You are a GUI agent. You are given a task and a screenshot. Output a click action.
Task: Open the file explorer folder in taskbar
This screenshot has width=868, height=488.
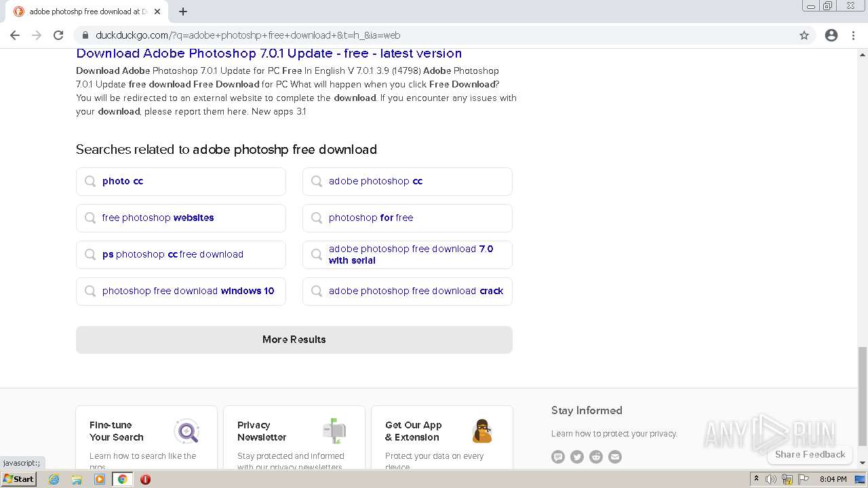click(x=77, y=479)
